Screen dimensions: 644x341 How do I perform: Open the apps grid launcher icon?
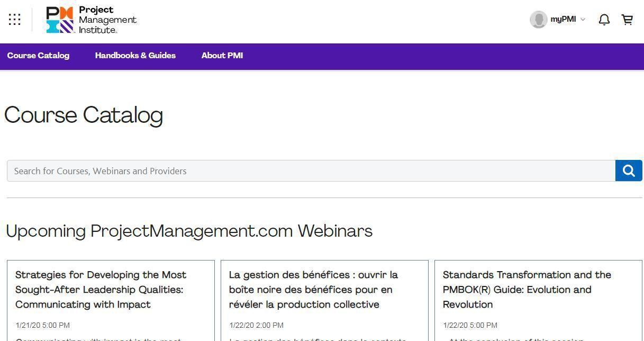(x=15, y=20)
